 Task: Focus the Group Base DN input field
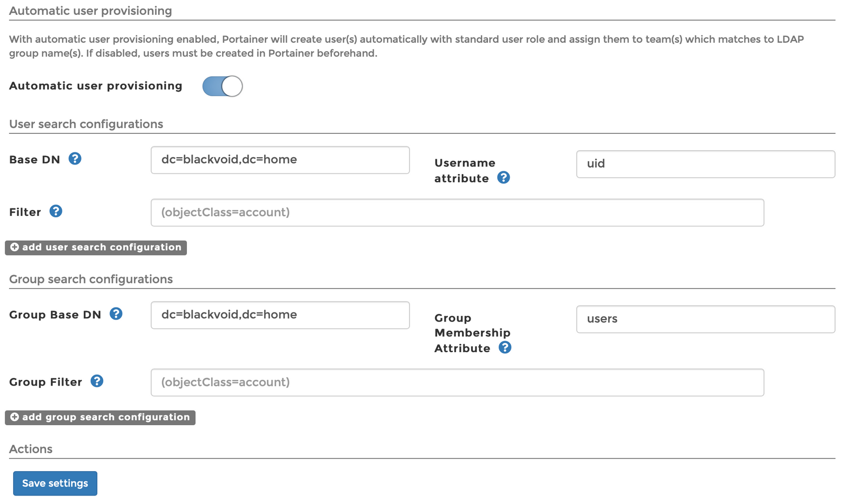point(280,315)
